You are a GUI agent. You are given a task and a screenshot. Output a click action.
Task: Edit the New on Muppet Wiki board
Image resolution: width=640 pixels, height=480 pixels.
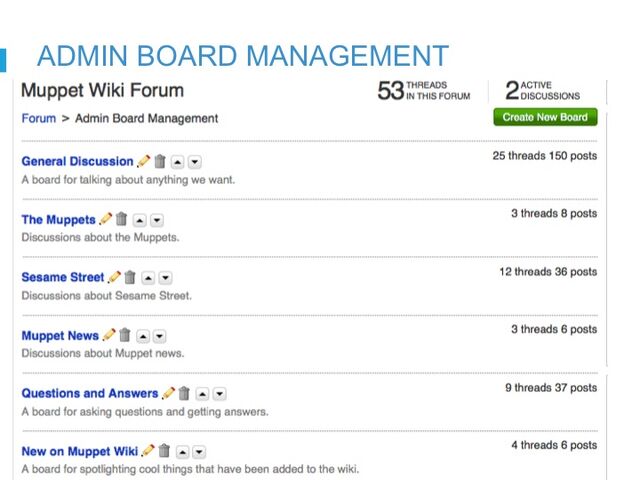[148, 451]
